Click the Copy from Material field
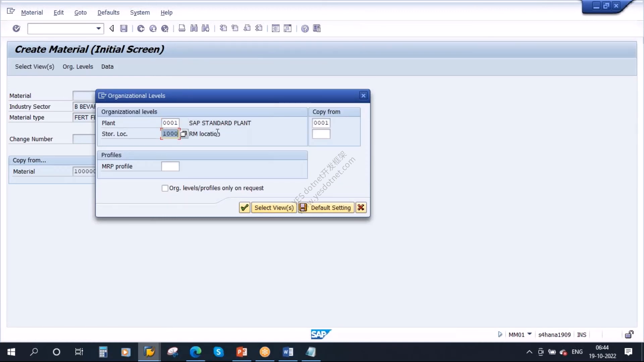Image resolution: width=644 pixels, height=362 pixels. tap(84, 171)
